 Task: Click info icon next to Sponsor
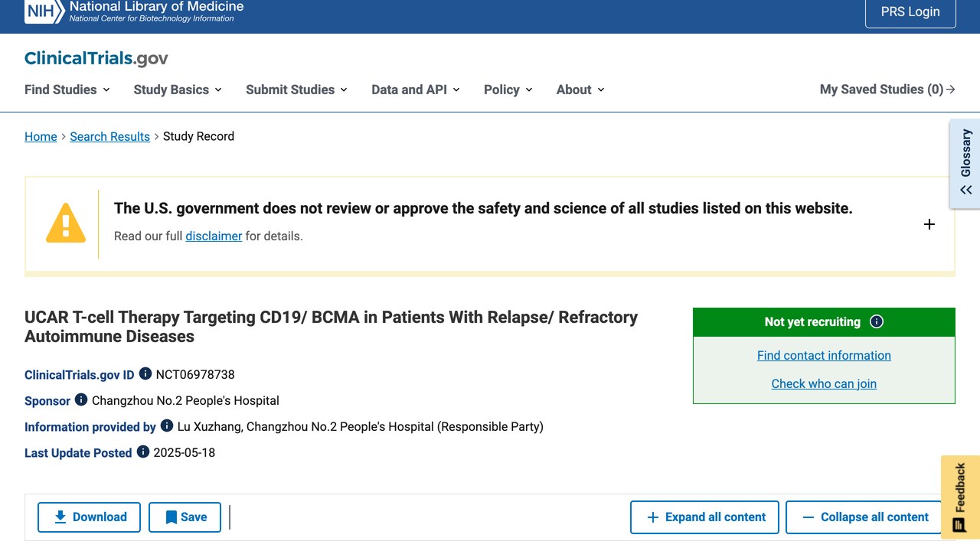coord(81,400)
